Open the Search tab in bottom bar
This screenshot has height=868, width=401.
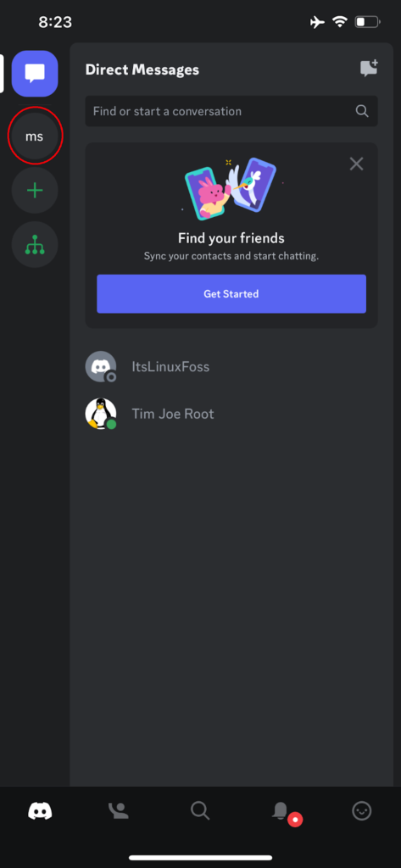point(200,811)
